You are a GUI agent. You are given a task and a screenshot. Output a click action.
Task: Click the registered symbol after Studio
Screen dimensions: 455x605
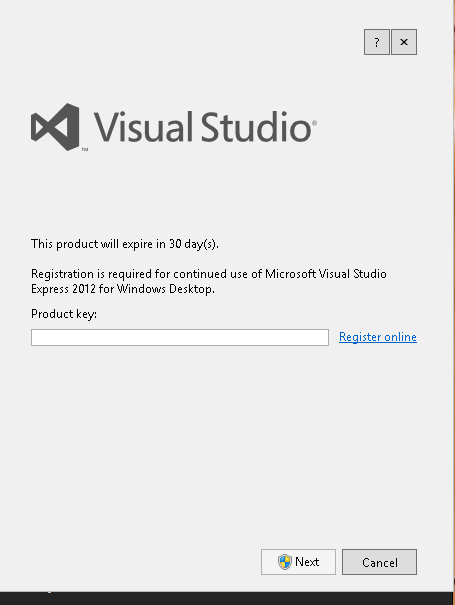click(314, 123)
